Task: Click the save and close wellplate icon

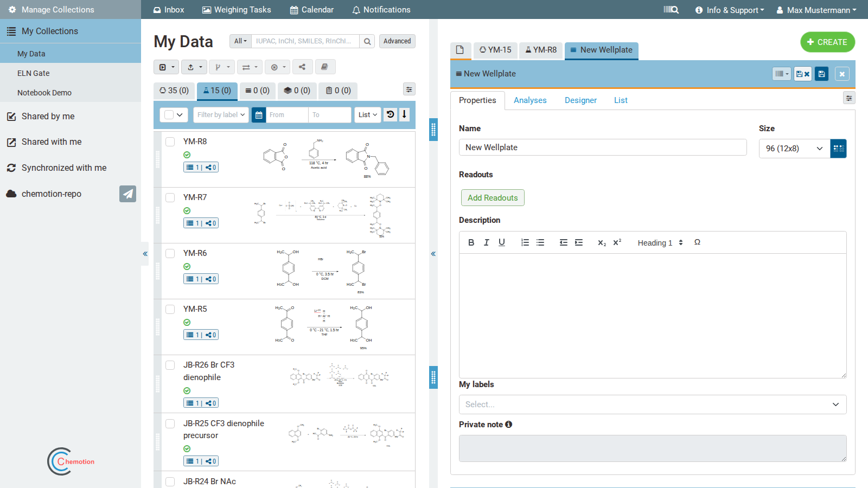Action: coord(803,74)
